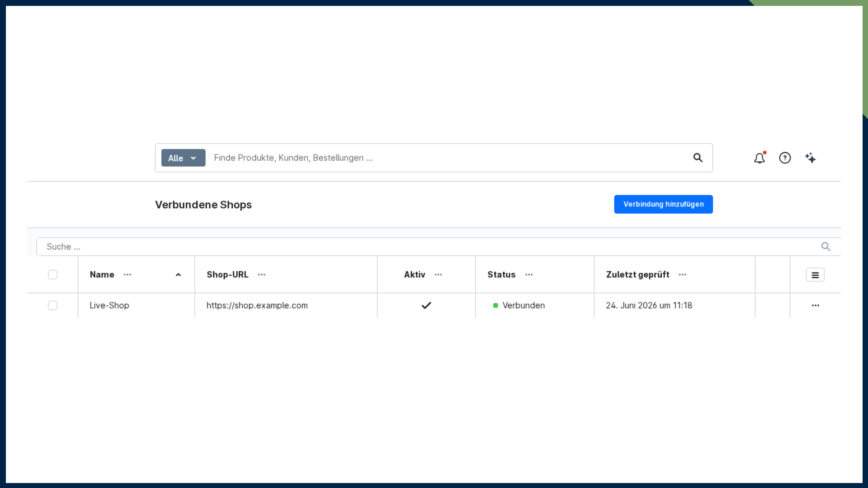Screen dimensions: 868x488
Task: Open Shop-URL column options dots
Action: 262,275
